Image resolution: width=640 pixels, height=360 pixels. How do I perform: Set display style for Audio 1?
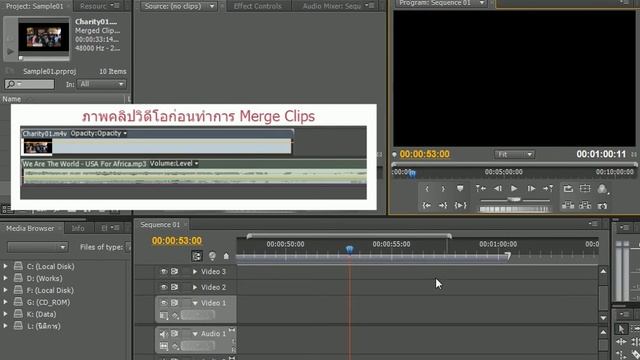coord(164,346)
